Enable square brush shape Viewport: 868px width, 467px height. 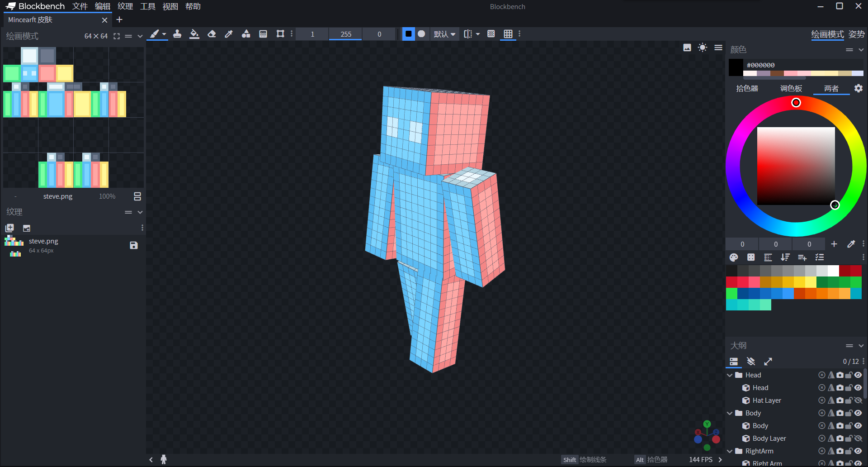408,34
